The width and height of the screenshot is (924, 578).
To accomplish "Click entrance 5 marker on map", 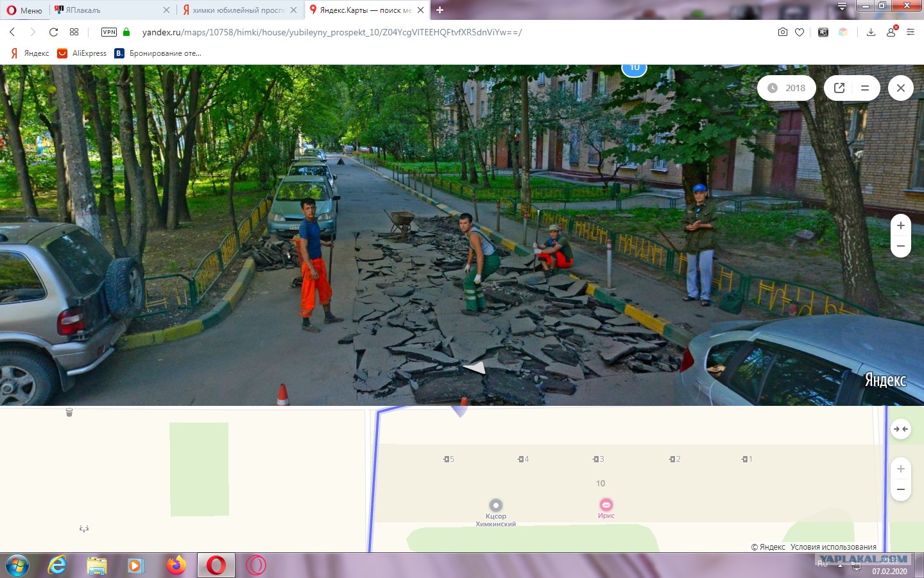I will 449,459.
